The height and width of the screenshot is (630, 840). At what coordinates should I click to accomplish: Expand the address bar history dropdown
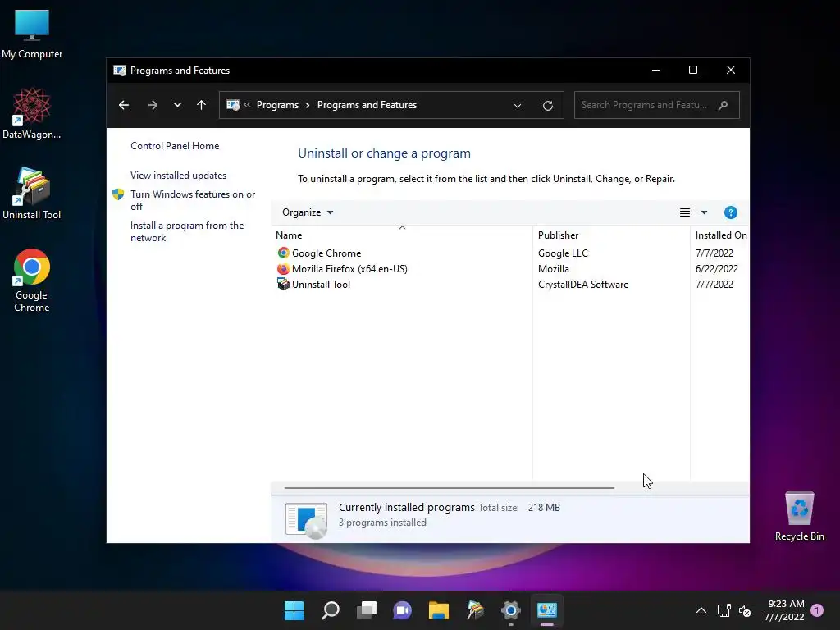pos(518,106)
